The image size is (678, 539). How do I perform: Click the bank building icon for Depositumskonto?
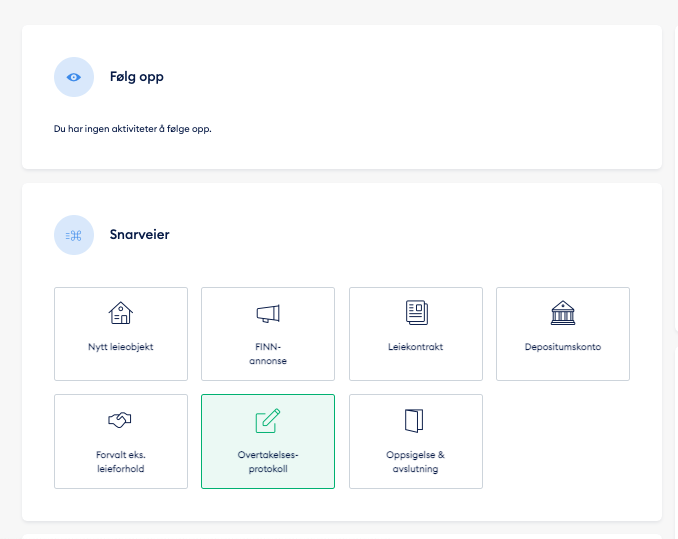(x=563, y=313)
